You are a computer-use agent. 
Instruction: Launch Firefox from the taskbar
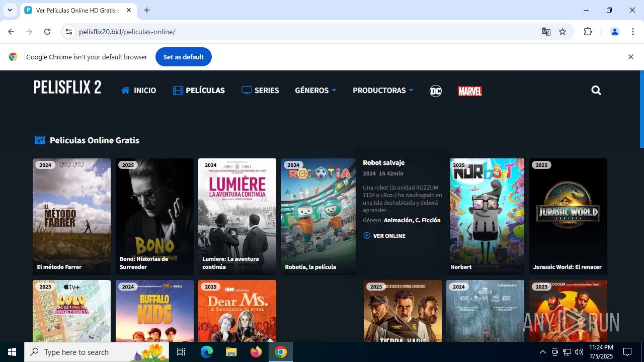(256, 352)
